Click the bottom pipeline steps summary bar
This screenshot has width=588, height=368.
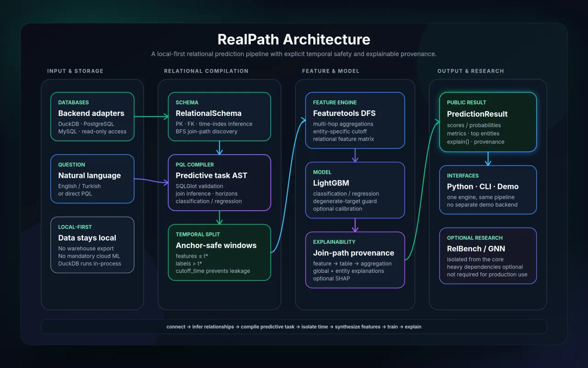294,327
